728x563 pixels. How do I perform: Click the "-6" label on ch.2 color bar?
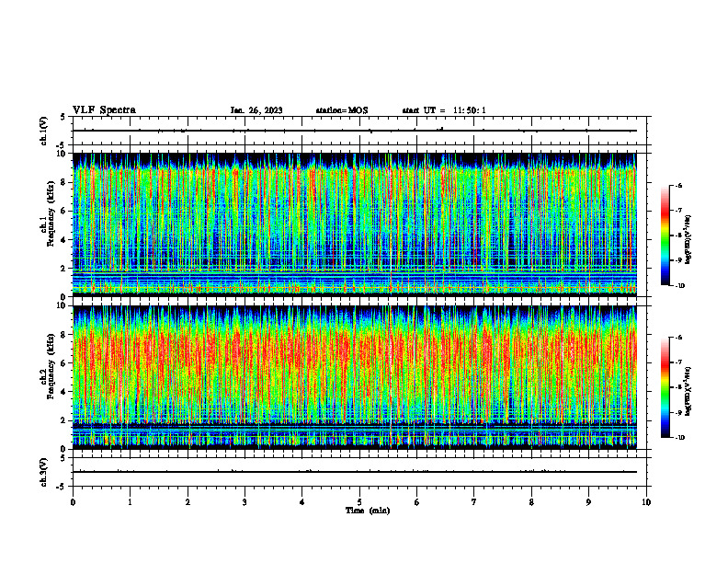678,338
